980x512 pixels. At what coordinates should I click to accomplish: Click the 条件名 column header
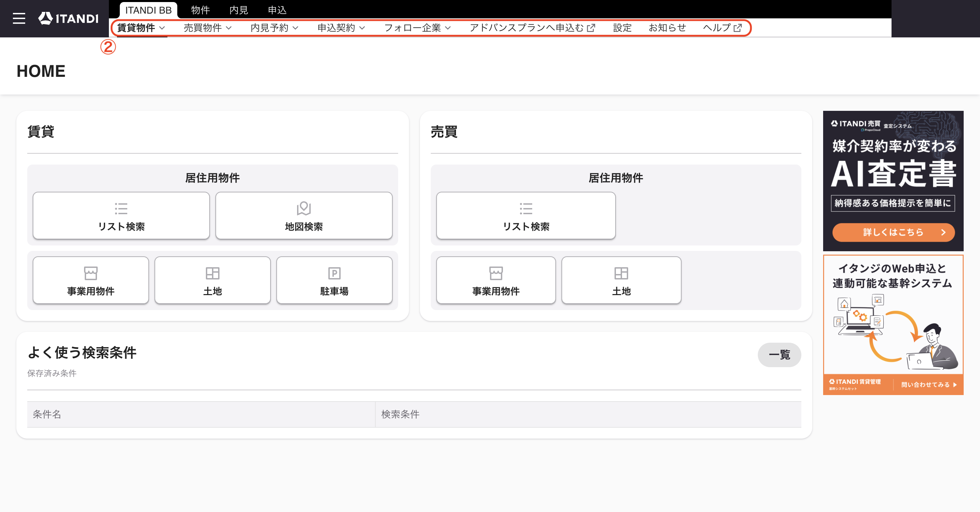[201, 414]
